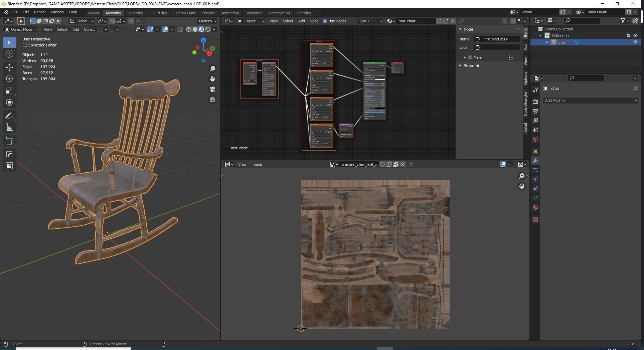Open the Output properties tab icon
Screen dimensions: 644x350
[535, 111]
